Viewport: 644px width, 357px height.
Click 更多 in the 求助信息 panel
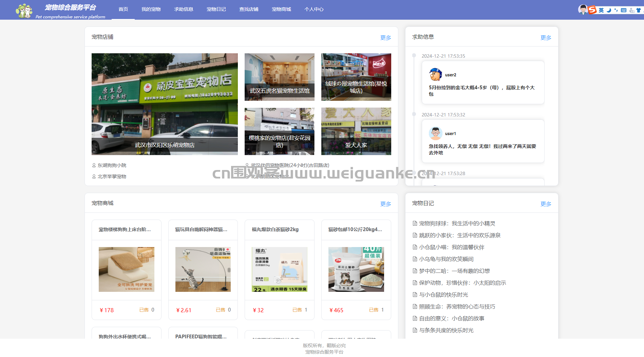[x=546, y=38]
